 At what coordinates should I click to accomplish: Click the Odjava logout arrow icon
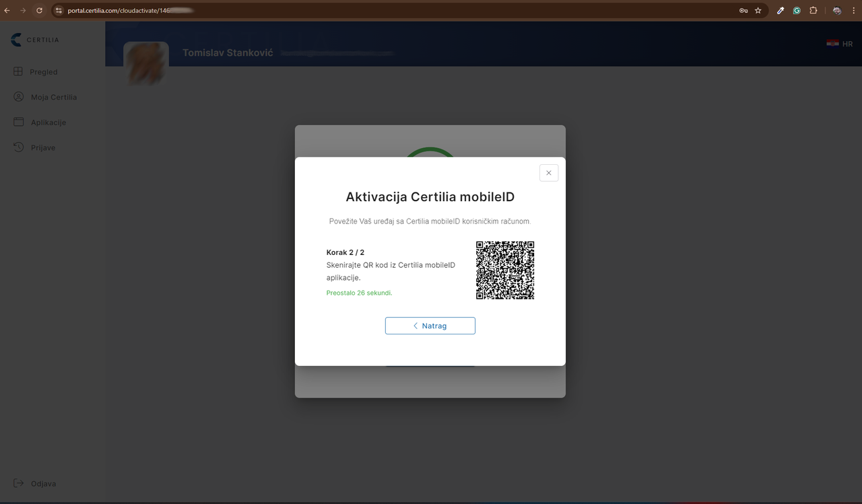[x=18, y=483]
